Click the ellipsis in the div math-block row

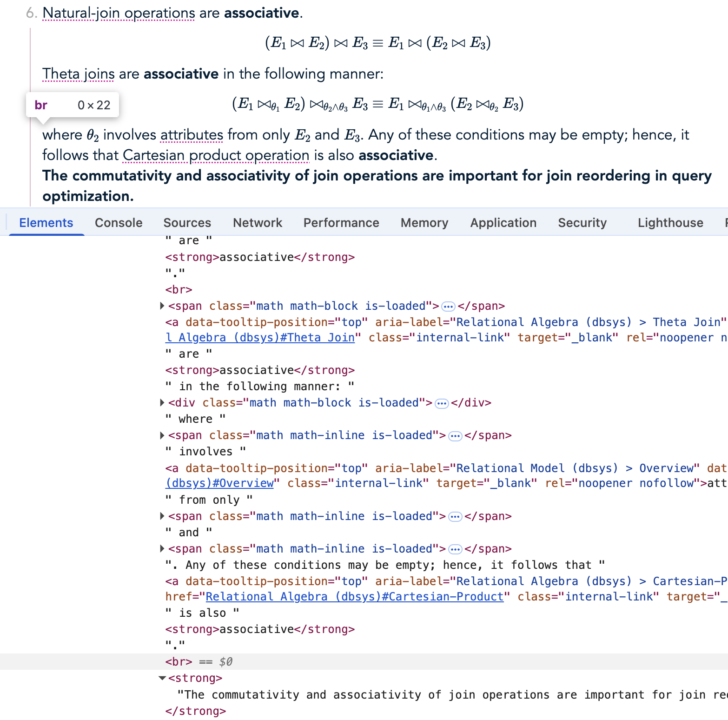point(442,403)
